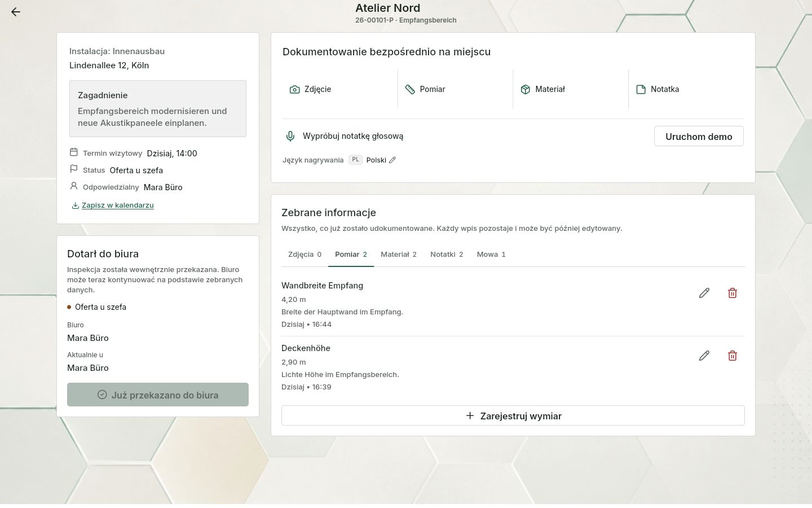Click the ruler icon beside Pomiar
Screen dimensions: 812x508
[x=410, y=89]
